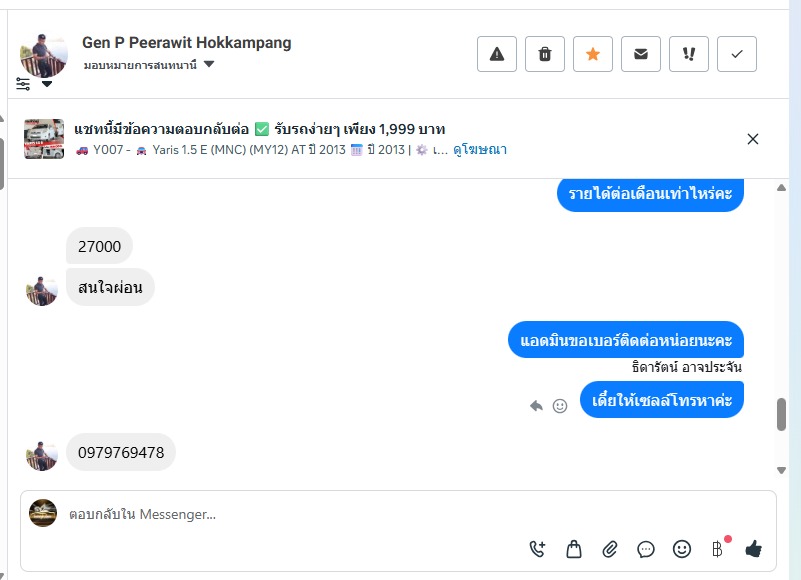Attach a file with paperclip icon
Screen dimensions: 801x580
[610, 548]
